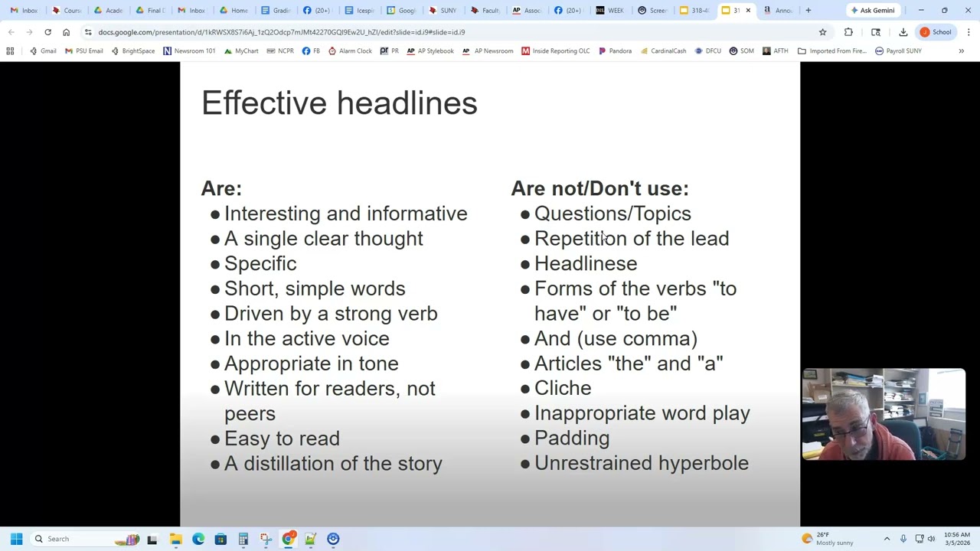The width and height of the screenshot is (980, 551).
Task: Open Microsoft Store from taskbar
Action: 220,539
